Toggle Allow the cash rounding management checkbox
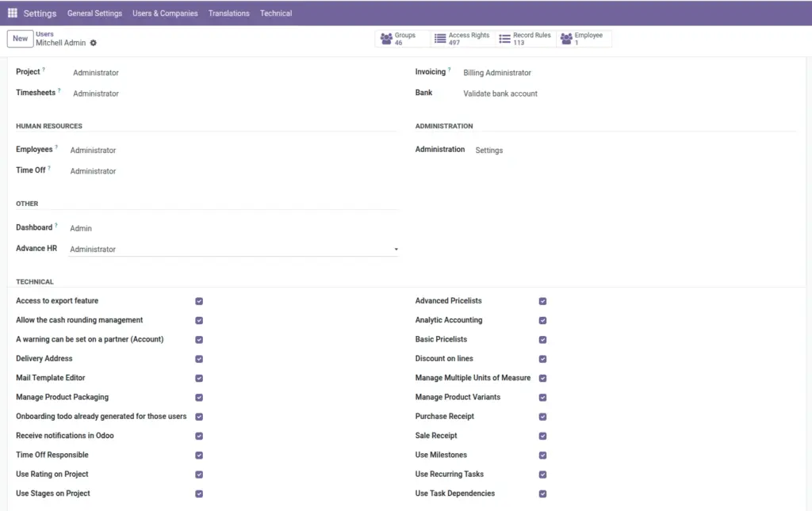Screen dimensions: 812x511 199,321
